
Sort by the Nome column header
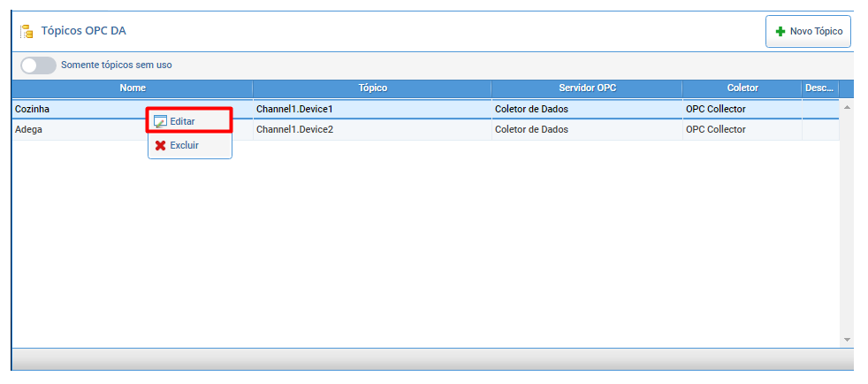pos(133,88)
